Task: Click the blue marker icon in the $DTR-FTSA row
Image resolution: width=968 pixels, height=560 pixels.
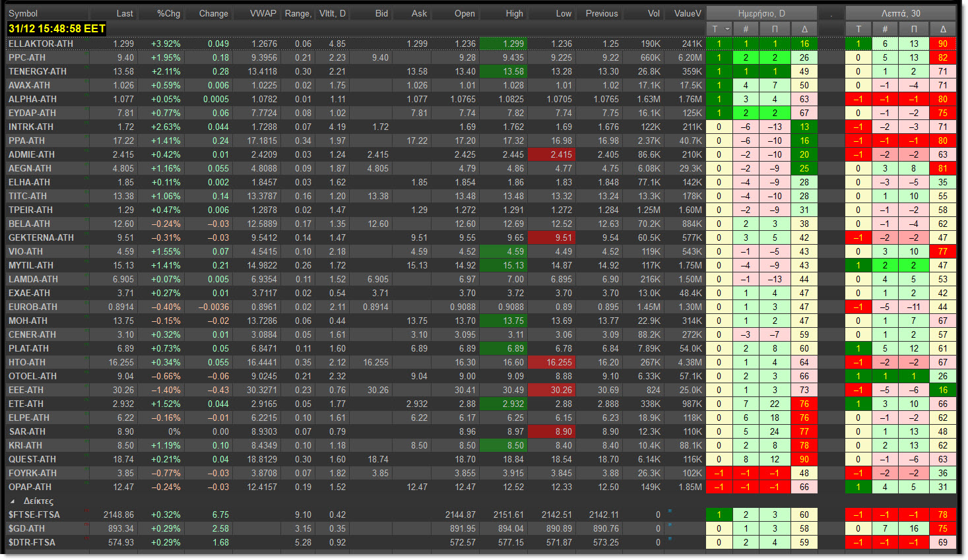Action: pyautogui.click(x=670, y=538)
